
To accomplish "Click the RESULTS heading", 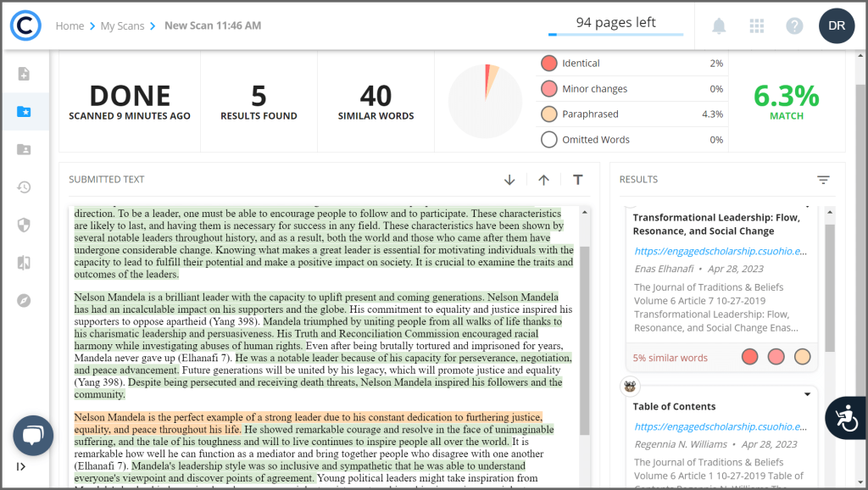I will 638,180.
